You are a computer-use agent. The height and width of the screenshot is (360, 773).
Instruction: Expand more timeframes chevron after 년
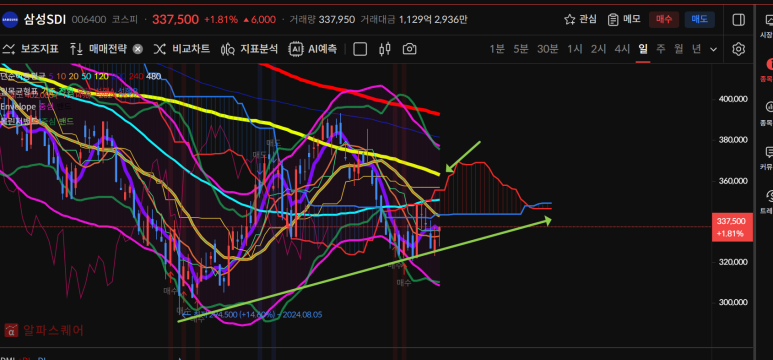pos(713,49)
